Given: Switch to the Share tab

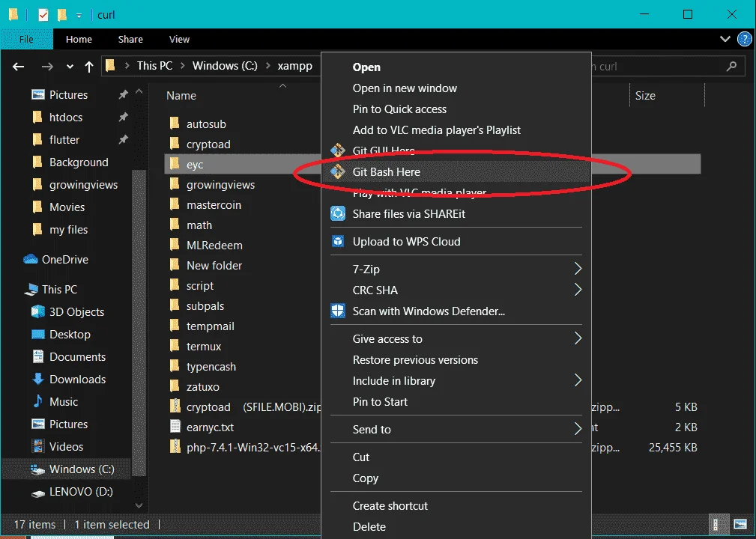Looking at the screenshot, I should tap(130, 40).
